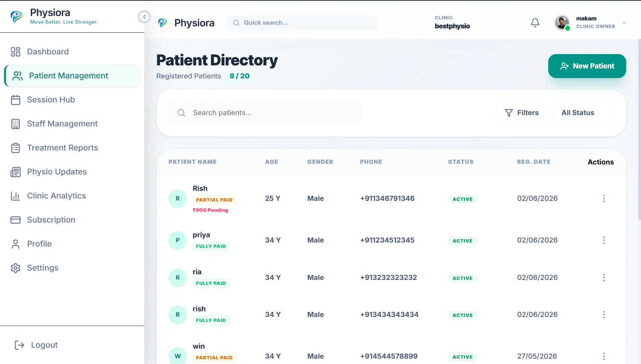Click phone number +911346791346
Screen dimensions: 641x364
(x=387, y=199)
